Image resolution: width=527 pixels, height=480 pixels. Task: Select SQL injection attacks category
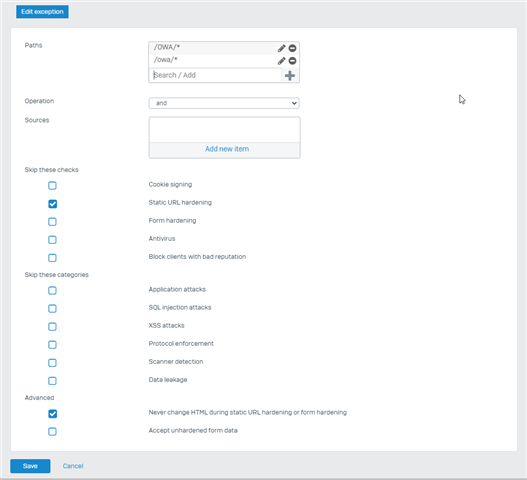pos(52,309)
